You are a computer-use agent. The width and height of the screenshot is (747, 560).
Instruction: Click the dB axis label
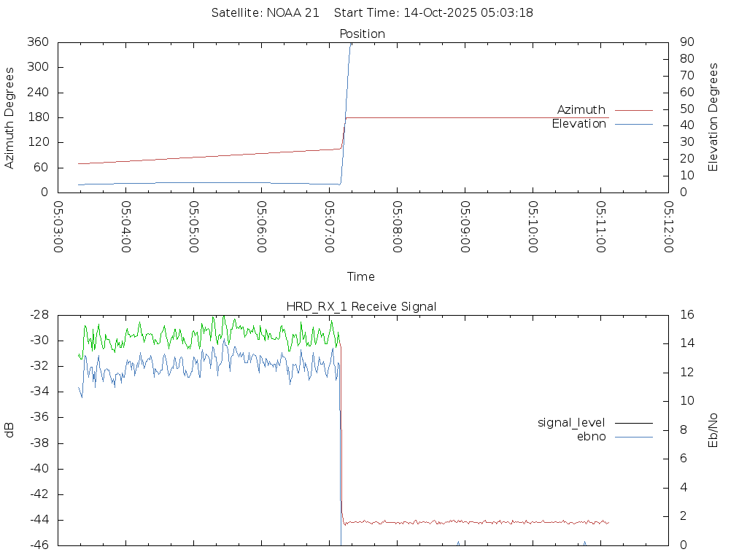[9, 429]
